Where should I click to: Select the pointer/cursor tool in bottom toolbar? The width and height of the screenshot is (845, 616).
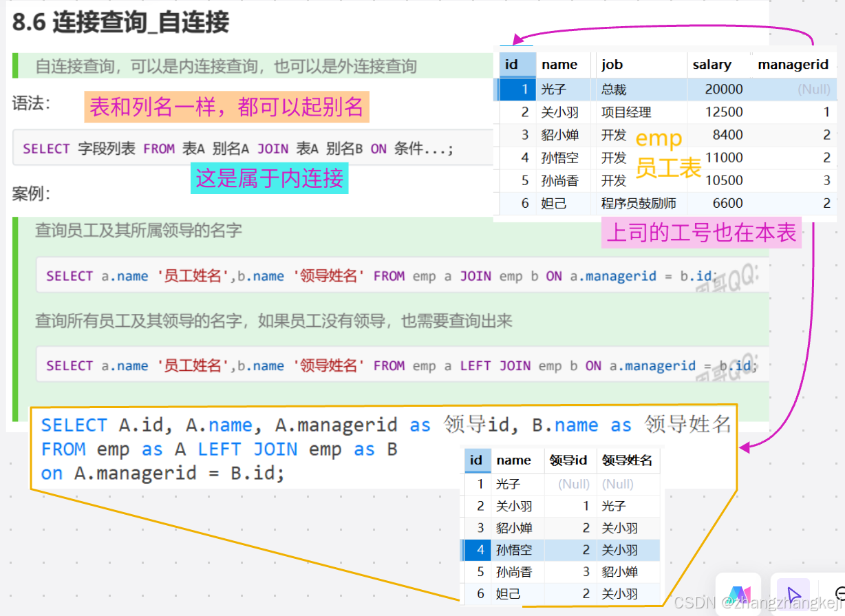point(794,593)
